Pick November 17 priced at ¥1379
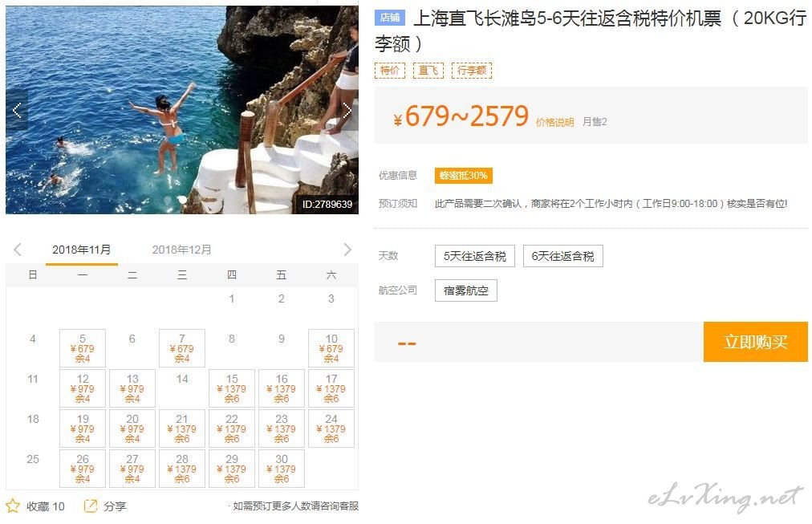The image size is (812, 524). (331, 388)
